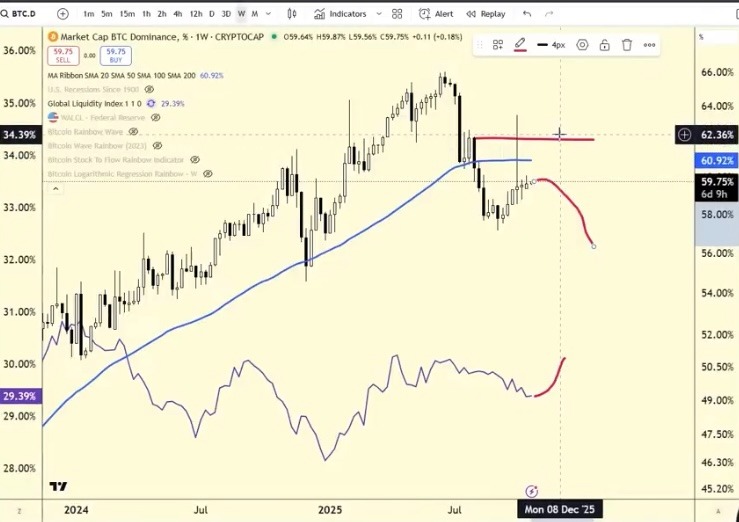Show the Bitcoin Wave Rainbow (2023) indicator
The width and height of the screenshot is (739, 522).
(x=157, y=146)
